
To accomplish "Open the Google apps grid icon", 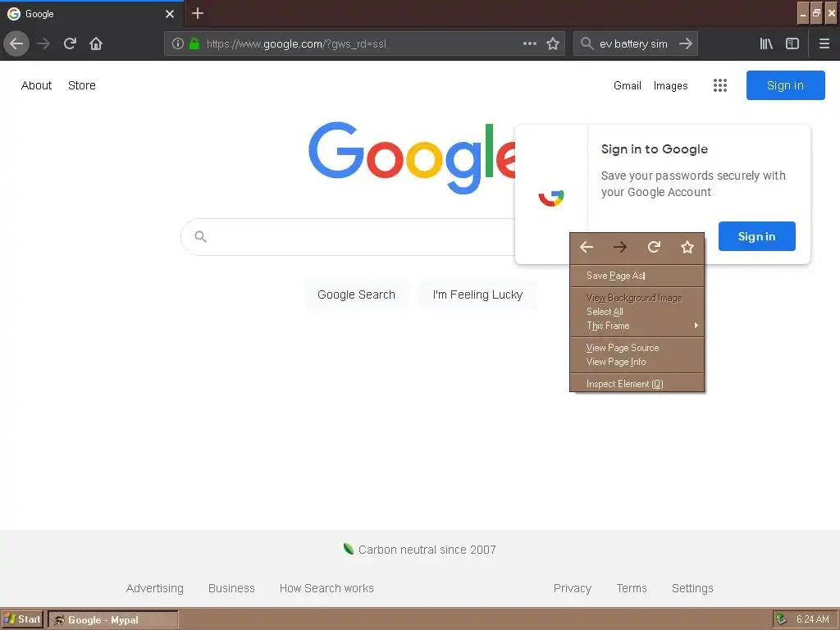I will 720,85.
